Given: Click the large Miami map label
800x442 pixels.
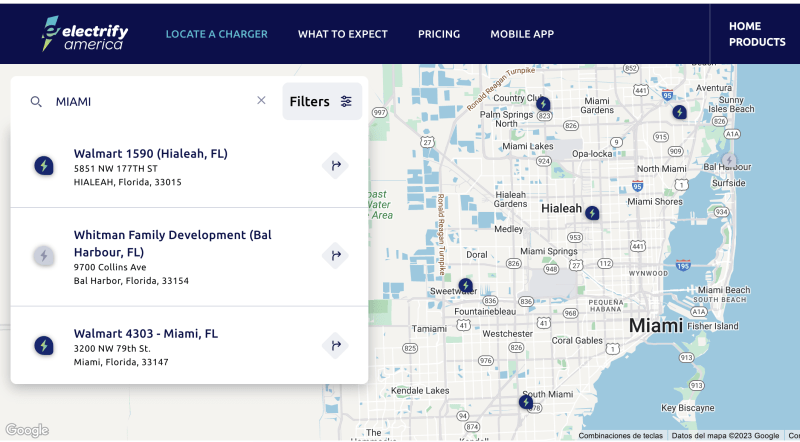Looking at the screenshot, I should pyautogui.click(x=656, y=325).
